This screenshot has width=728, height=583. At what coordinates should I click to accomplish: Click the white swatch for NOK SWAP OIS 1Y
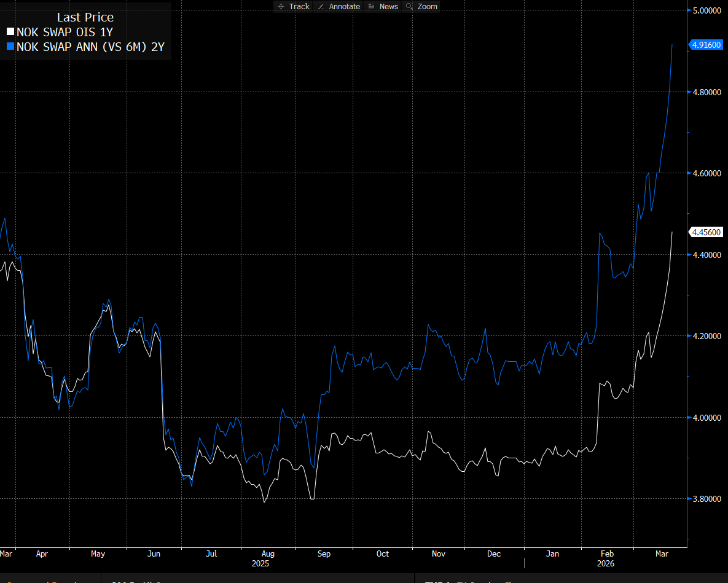click(10, 32)
